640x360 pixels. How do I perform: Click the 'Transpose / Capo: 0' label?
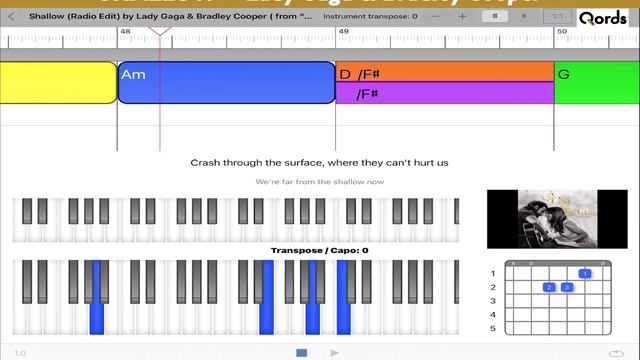(320, 251)
